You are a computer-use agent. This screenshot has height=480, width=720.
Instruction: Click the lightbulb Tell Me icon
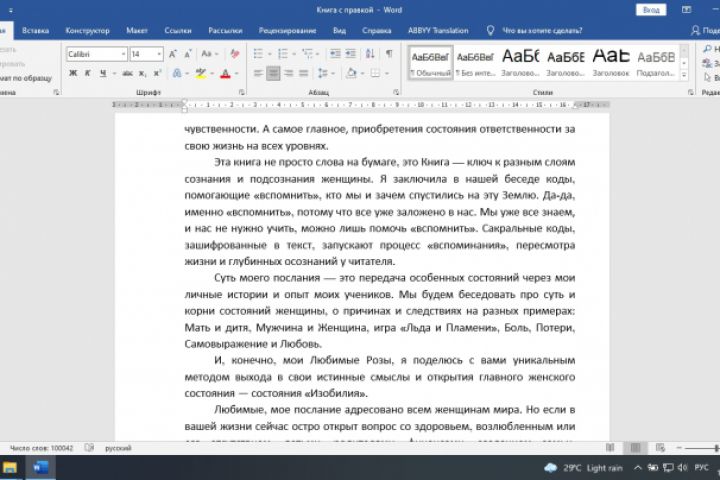point(490,30)
